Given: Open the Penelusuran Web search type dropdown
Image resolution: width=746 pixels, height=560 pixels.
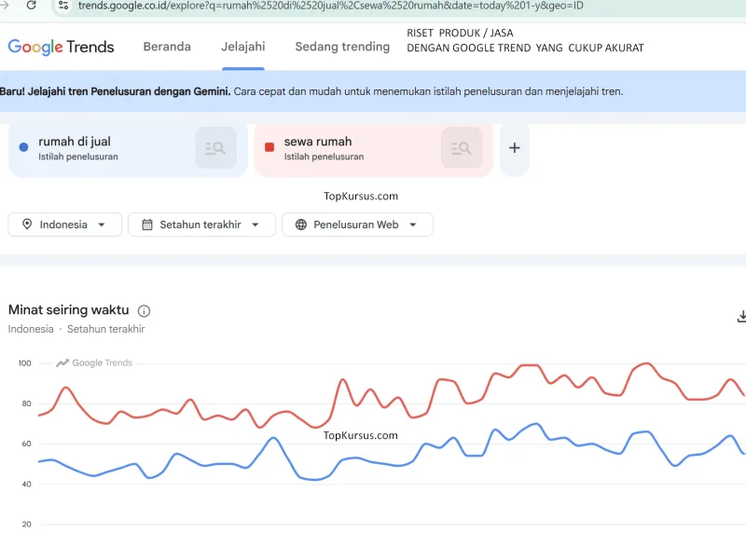Looking at the screenshot, I should point(357,225).
